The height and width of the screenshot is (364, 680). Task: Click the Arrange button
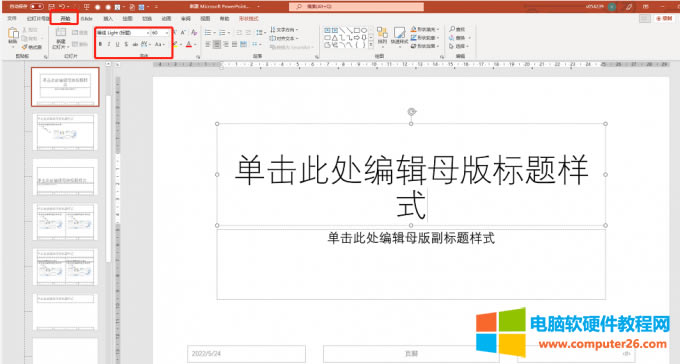click(x=382, y=36)
